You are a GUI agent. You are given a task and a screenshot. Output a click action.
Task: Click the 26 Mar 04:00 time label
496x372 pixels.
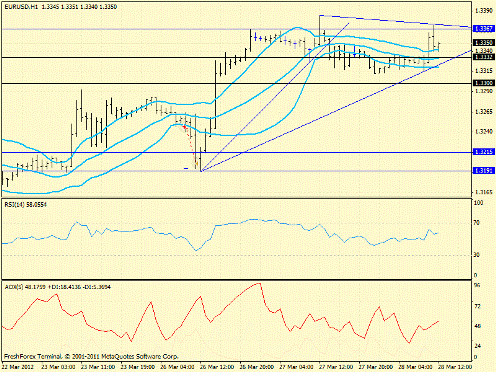point(178,367)
